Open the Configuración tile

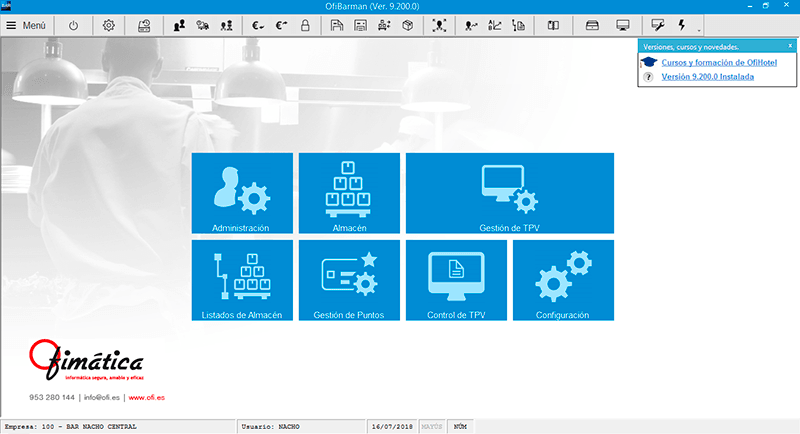tap(562, 281)
